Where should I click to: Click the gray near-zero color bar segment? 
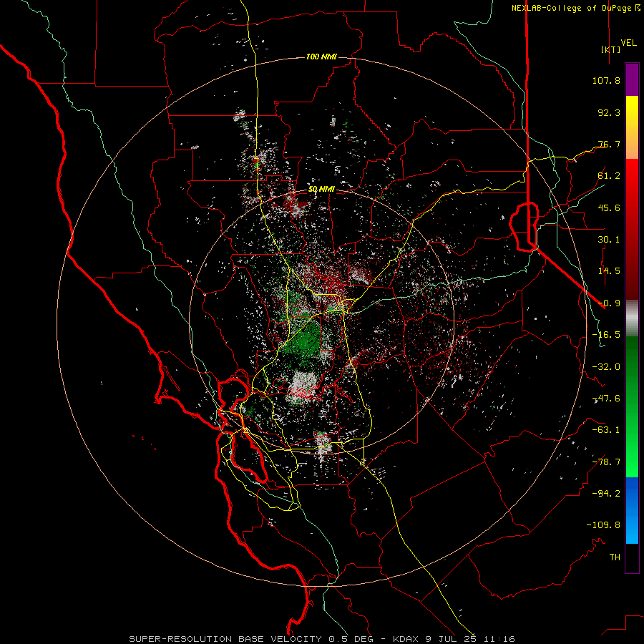(632, 318)
